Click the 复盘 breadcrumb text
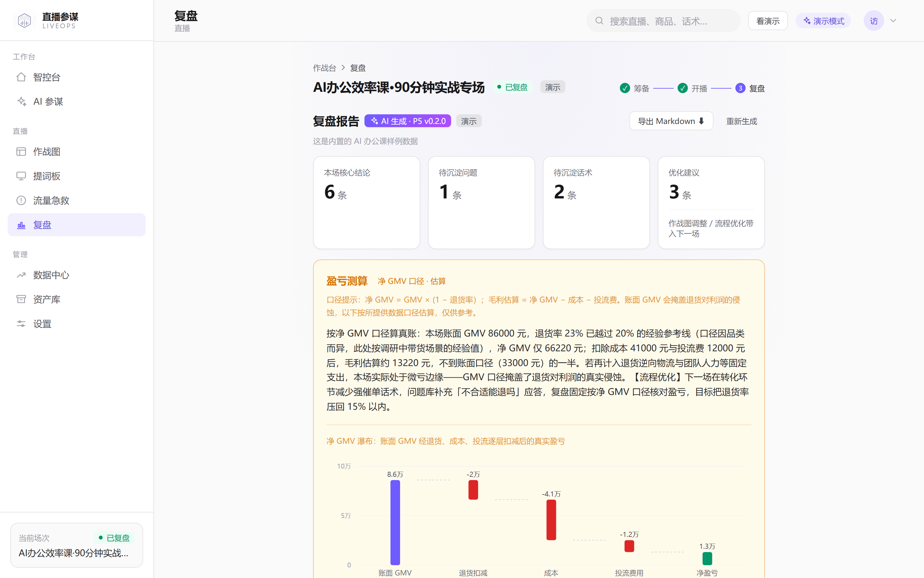 358,68
